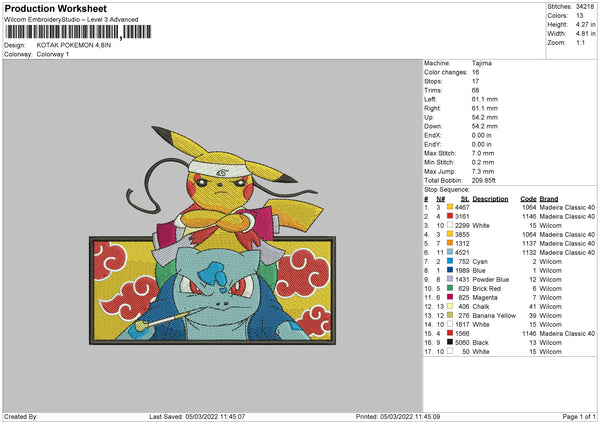
Task: Click the Trims value '68'
Action: [x=475, y=90]
